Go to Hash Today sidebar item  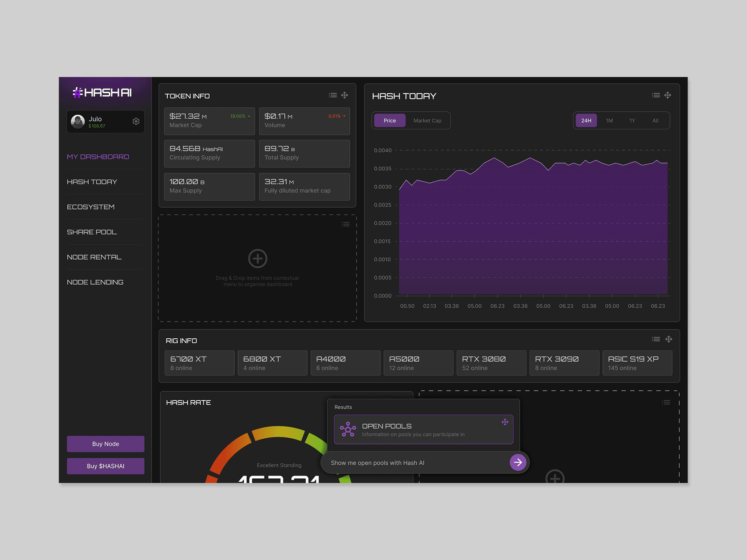click(x=92, y=182)
